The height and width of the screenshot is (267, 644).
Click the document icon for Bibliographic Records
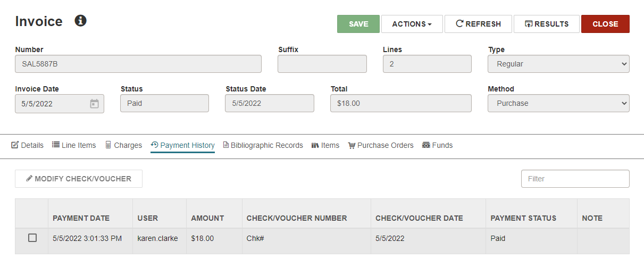coord(226,145)
